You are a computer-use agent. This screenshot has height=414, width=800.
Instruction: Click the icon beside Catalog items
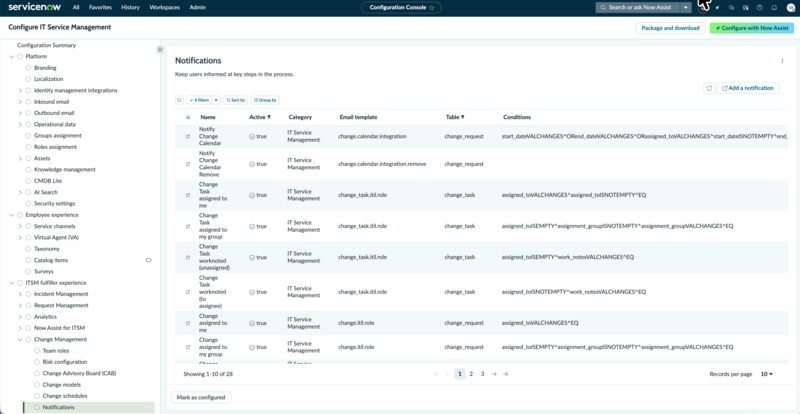148,260
